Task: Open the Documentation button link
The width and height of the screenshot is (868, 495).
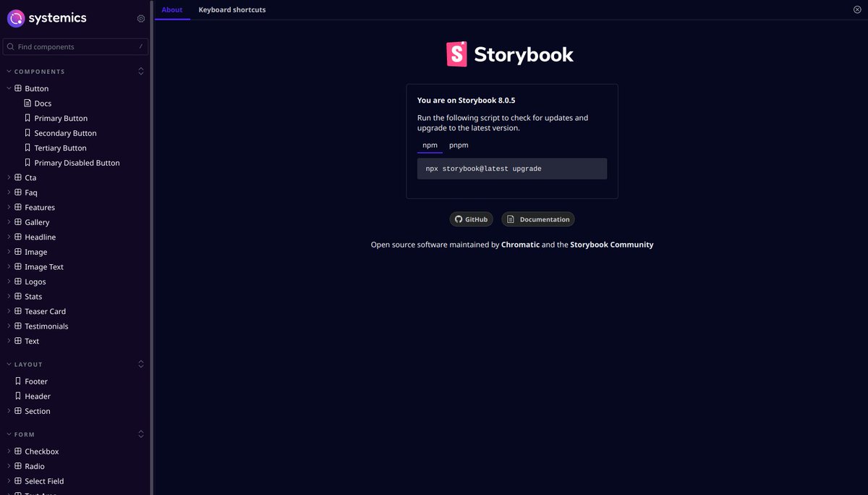Action: point(538,219)
